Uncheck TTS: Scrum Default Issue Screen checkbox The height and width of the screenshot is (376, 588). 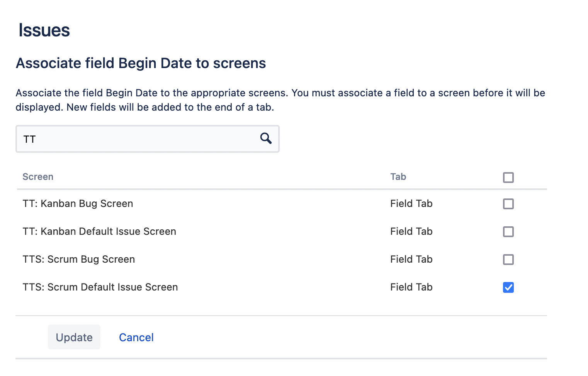coord(508,287)
